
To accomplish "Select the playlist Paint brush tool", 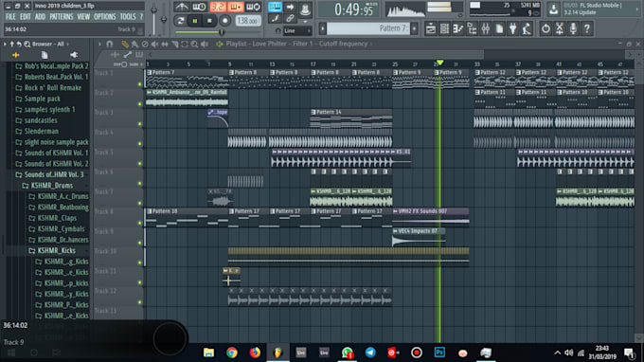I will pos(134,44).
